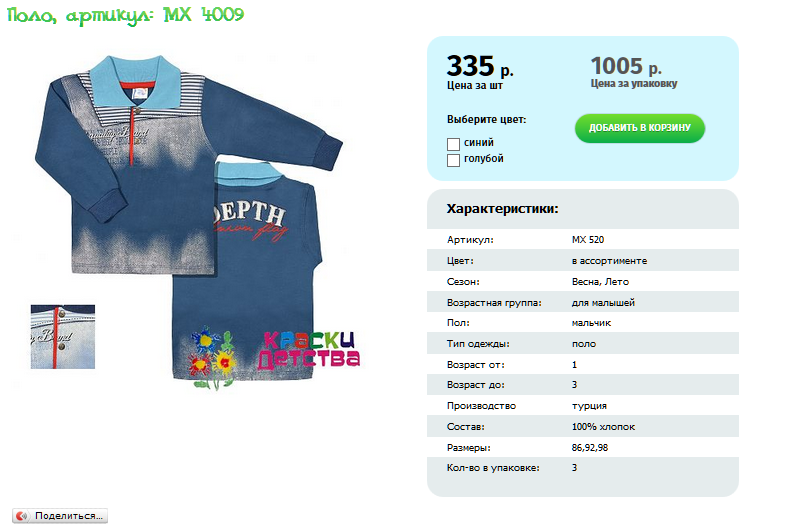The height and width of the screenshot is (528, 802).
Task: Select the Размеры value 86,92,98
Action: pyautogui.click(x=590, y=448)
